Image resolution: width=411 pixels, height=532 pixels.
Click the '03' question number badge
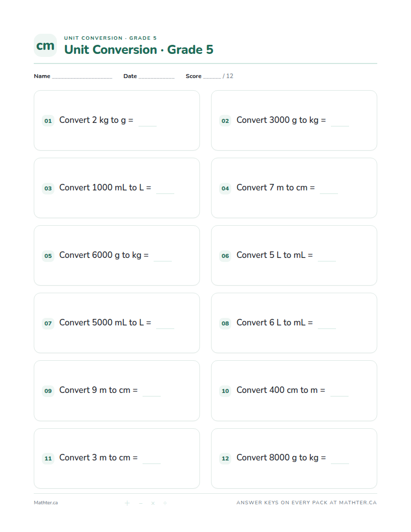pyautogui.click(x=48, y=188)
